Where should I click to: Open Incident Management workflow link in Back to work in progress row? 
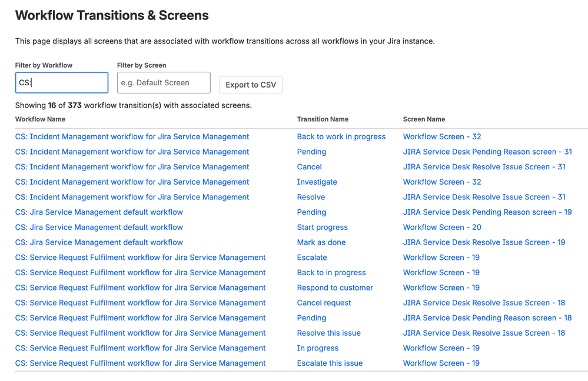coord(132,137)
